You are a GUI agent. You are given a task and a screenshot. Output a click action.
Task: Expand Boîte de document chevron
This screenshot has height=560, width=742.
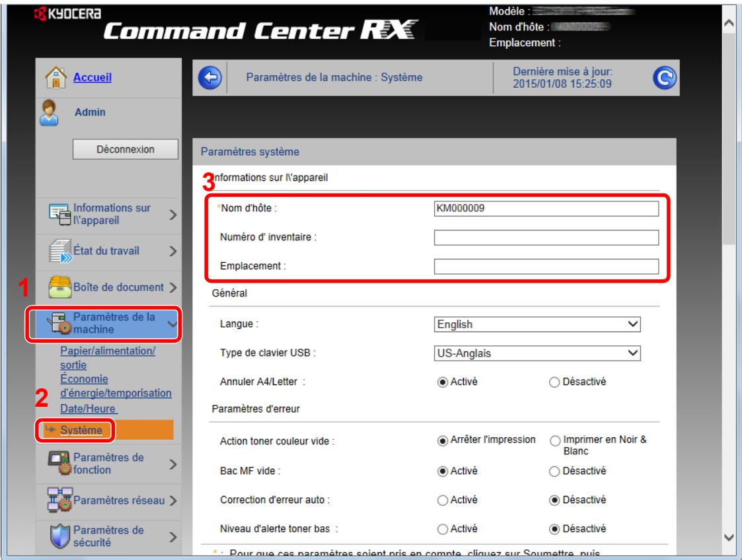tap(172, 287)
